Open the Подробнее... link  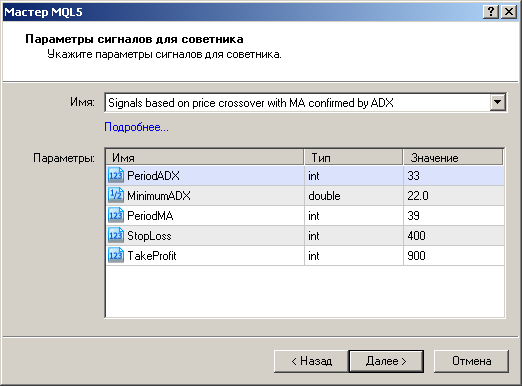pyautogui.click(x=136, y=127)
